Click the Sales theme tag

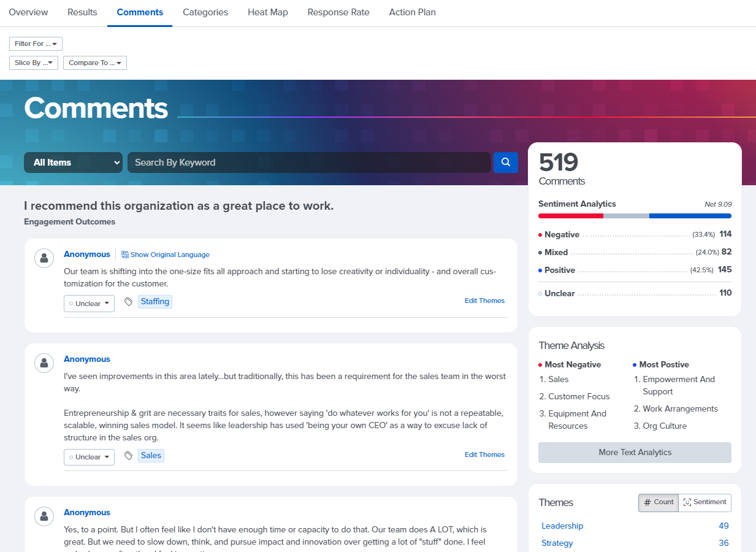151,455
